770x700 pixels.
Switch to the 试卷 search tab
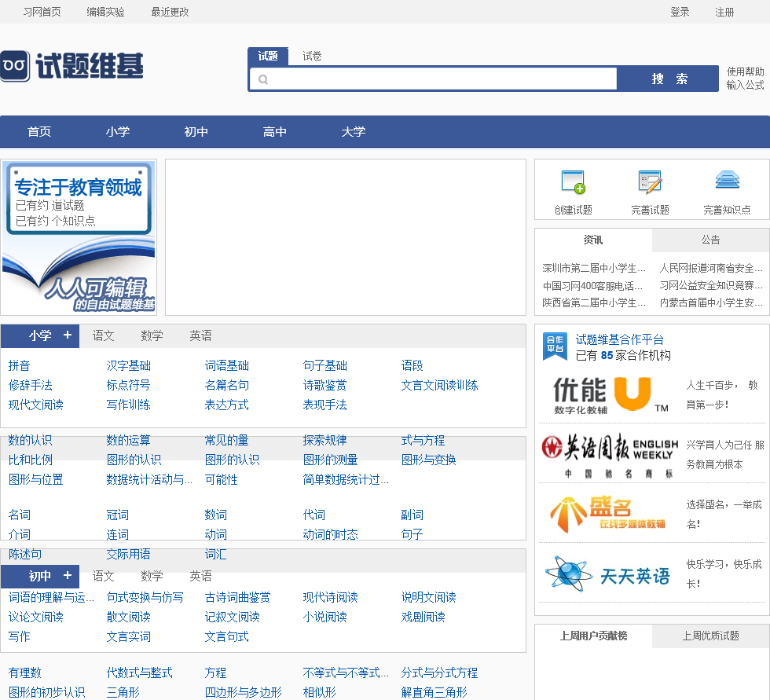(312, 56)
